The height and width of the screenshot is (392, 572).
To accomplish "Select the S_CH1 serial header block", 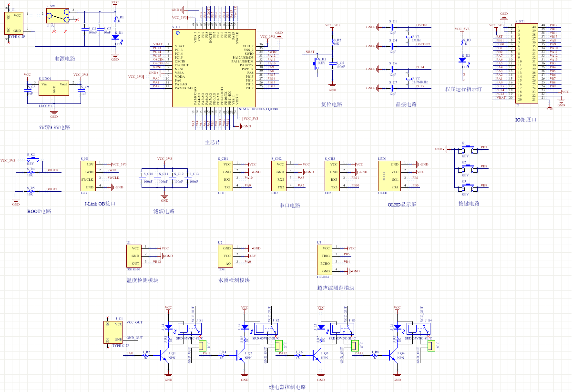I will pos(226,175).
